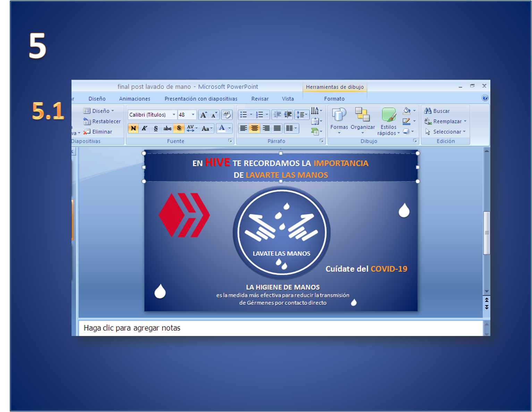Clear all formatting eraser icon
Viewport: 532px width, 412px height.
227,115
